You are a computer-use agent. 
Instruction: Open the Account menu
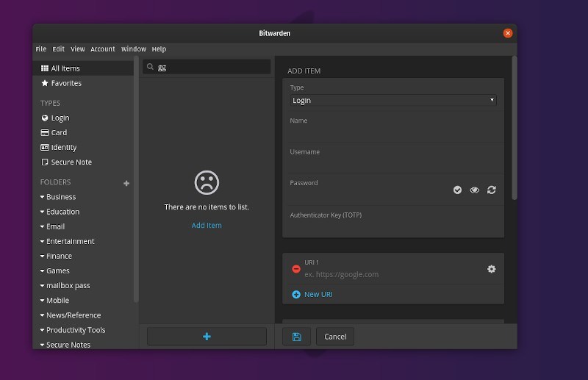pyautogui.click(x=103, y=49)
